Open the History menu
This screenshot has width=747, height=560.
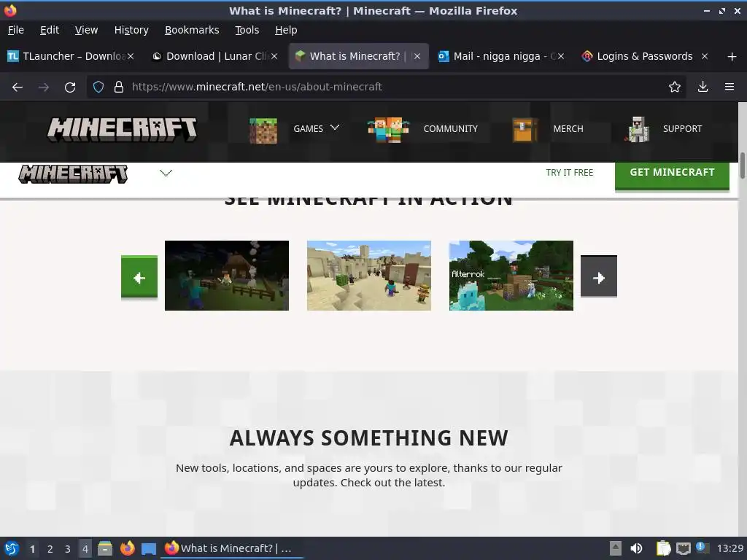(x=131, y=30)
